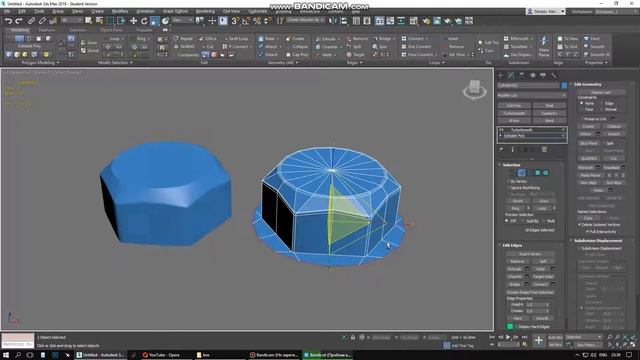This screenshot has width=640, height=360.
Task: Collapse the Selection rollout
Action: point(500,164)
